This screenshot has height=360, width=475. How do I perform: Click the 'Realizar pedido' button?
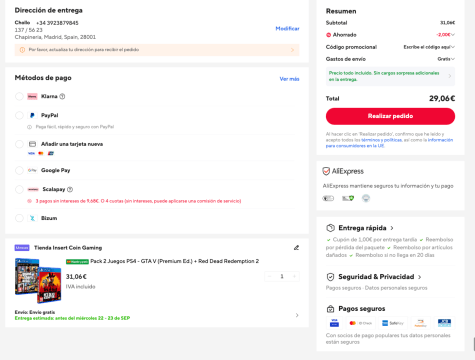click(390, 116)
